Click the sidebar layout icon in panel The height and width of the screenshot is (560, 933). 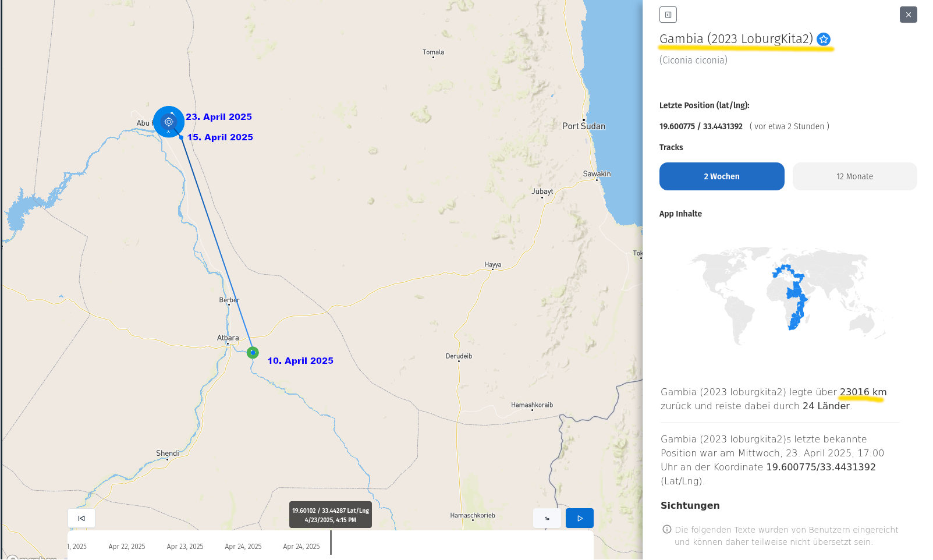(x=668, y=15)
